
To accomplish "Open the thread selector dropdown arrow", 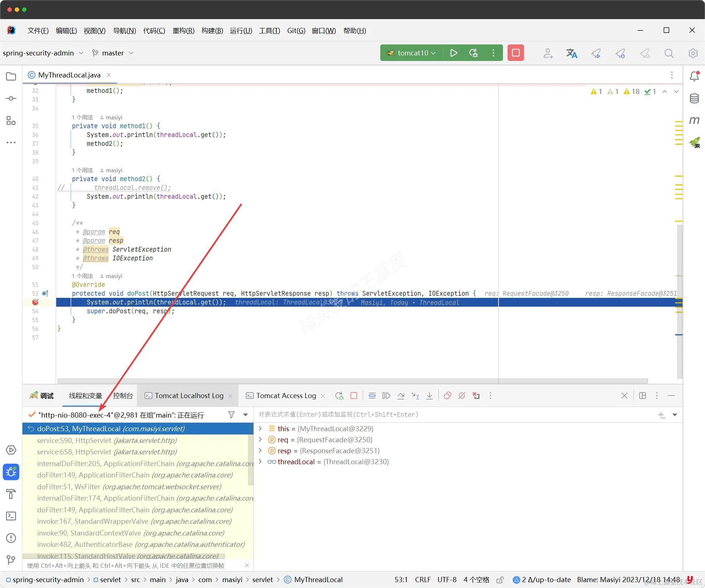I will tap(245, 415).
